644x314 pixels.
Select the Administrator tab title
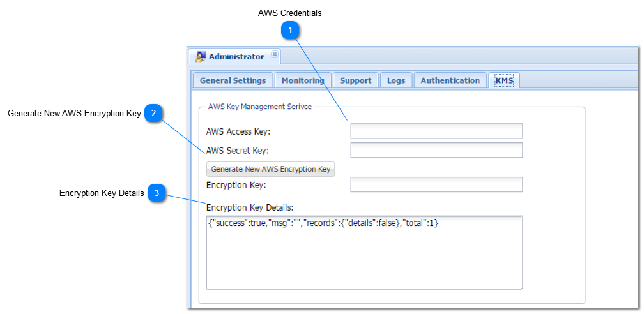point(236,57)
